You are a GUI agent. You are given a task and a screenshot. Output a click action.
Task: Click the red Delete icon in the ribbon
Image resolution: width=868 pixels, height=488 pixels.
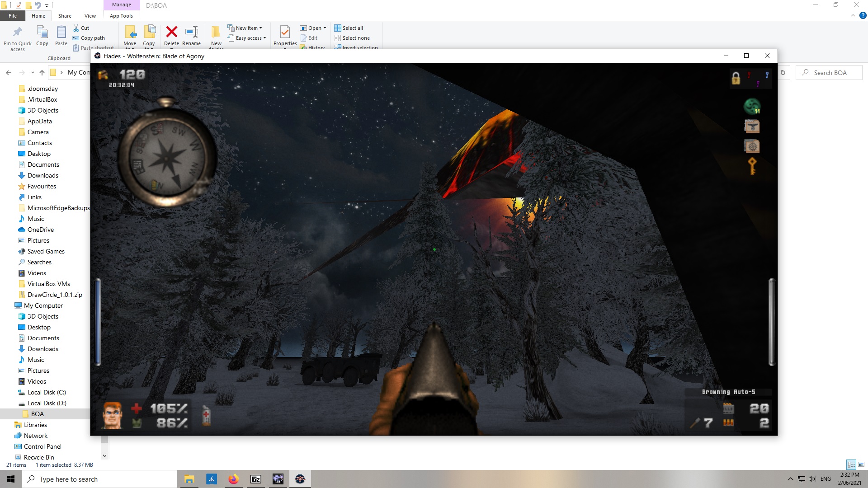point(171,32)
